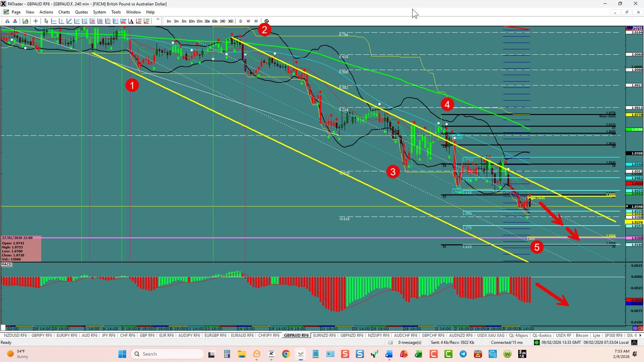The height and width of the screenshot is (362, 644).
Task: Open the Quotes menu
Action: (x=82, y=12)
